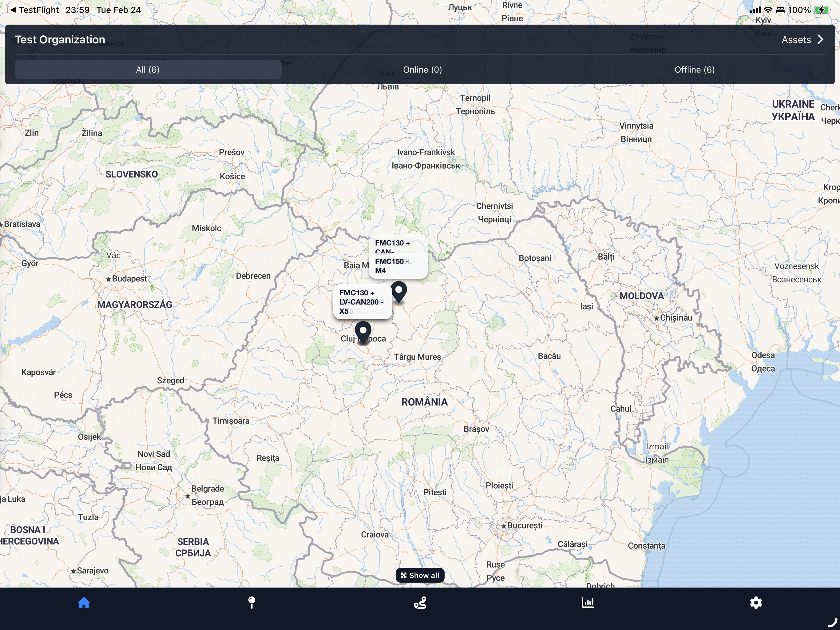The height and width of the screenshot is (630, 840).
Task: Click the Novi Sad label on map
Action: pyautogui.click(x=153, y=454)
